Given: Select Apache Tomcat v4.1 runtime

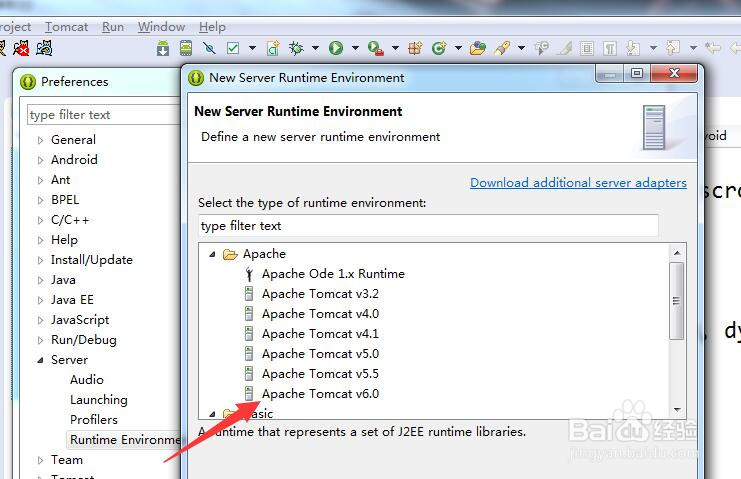Looking at the screenshot, I should click(320, 334).
